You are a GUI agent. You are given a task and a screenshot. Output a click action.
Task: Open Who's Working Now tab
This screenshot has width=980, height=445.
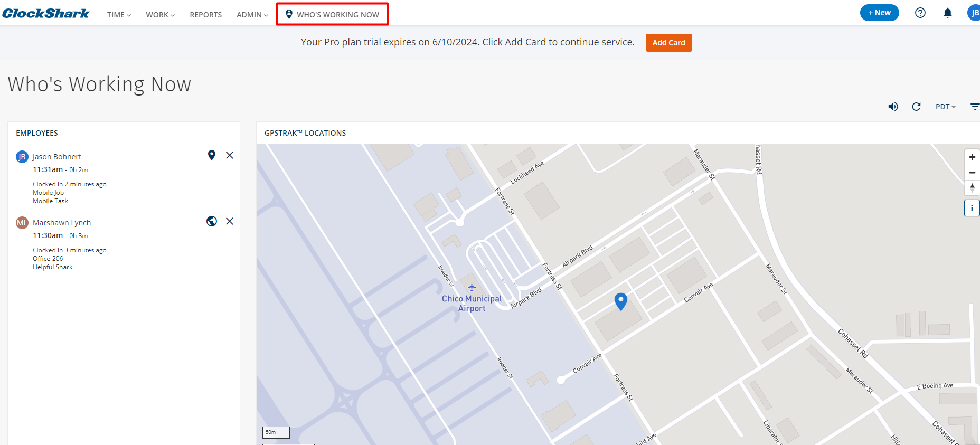point(332,14)
